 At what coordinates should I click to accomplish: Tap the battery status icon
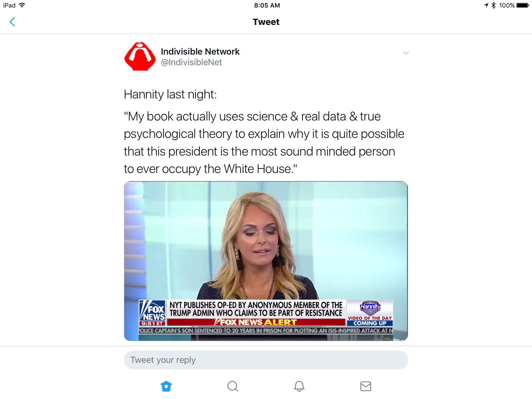[x=523, y=5]
